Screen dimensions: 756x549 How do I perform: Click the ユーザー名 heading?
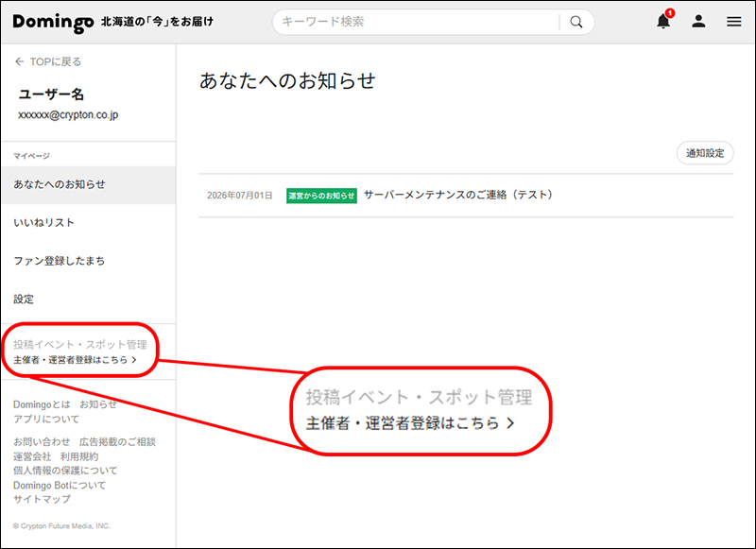(51, 94)
